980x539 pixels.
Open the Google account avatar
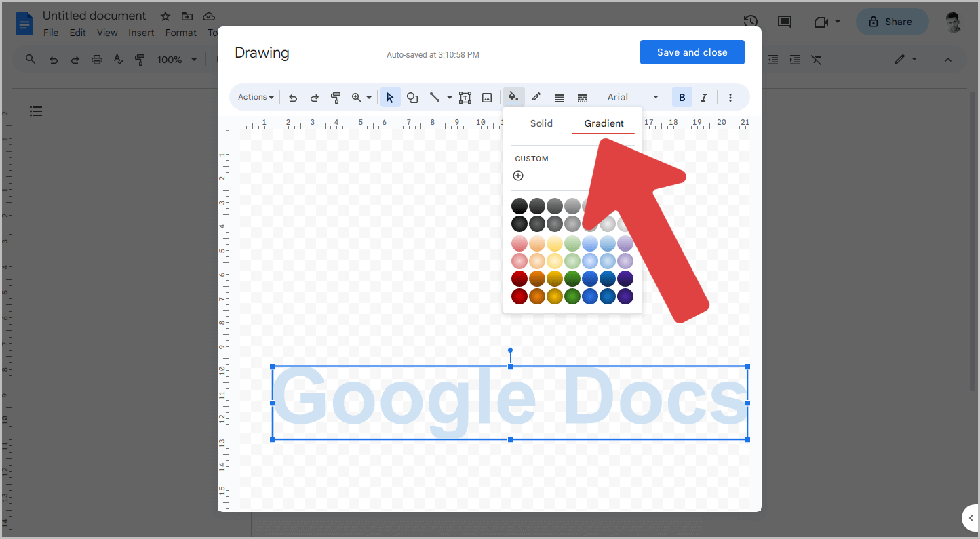954,22
